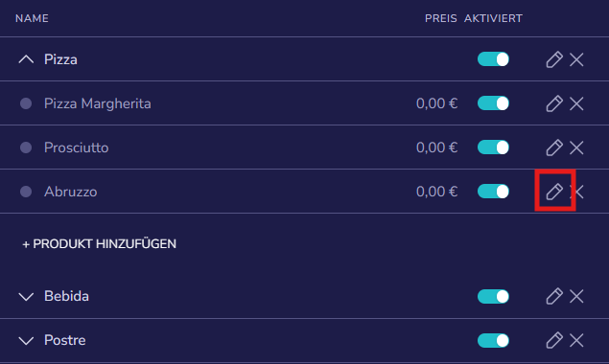
Task: Switch off Abruzzo activation toggle
Action: pyautogui.click(x=493, y=192)
